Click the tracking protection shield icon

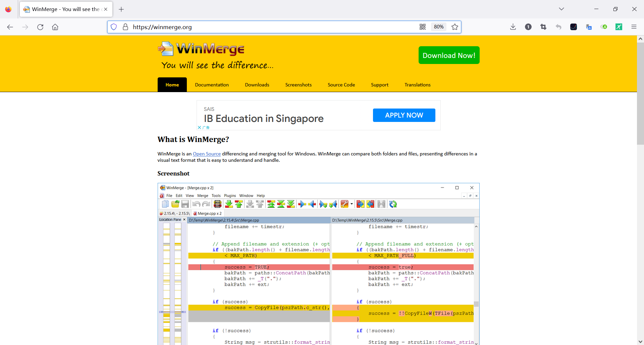click(114, 27)
